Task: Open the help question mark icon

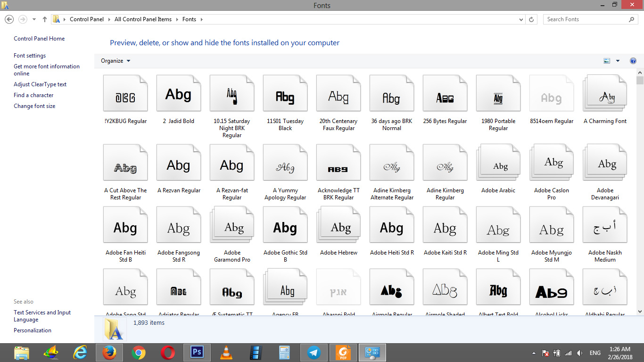Action: [x=633, y=61]
